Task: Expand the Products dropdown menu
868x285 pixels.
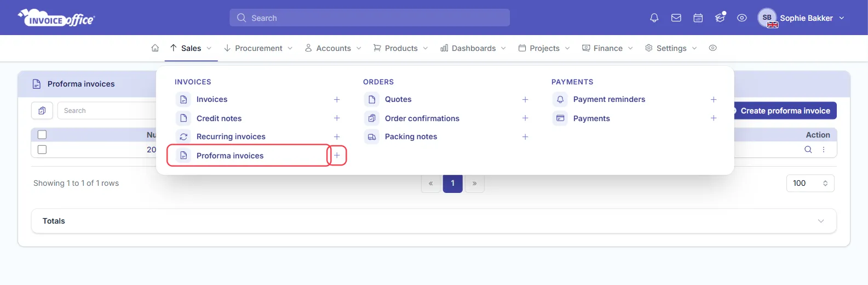Action: click(x=400, y=48)
